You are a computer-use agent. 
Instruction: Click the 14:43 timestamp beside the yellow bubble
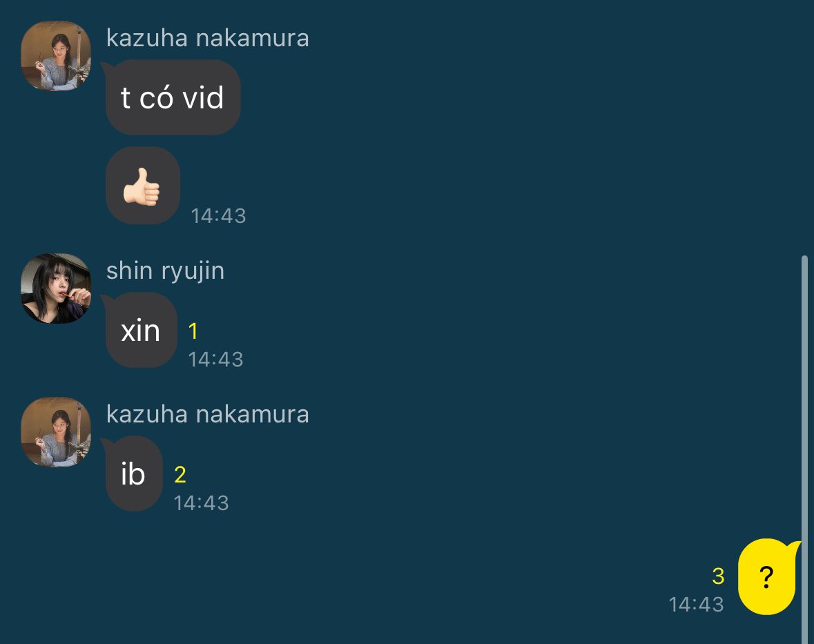pyautogui.click(x=696, y=605)
